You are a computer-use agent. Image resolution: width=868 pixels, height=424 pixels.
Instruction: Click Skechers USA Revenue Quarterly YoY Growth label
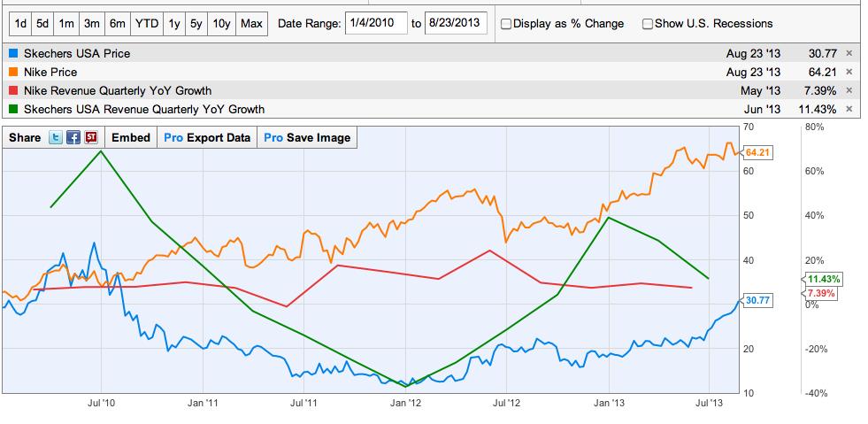[144, 109]
